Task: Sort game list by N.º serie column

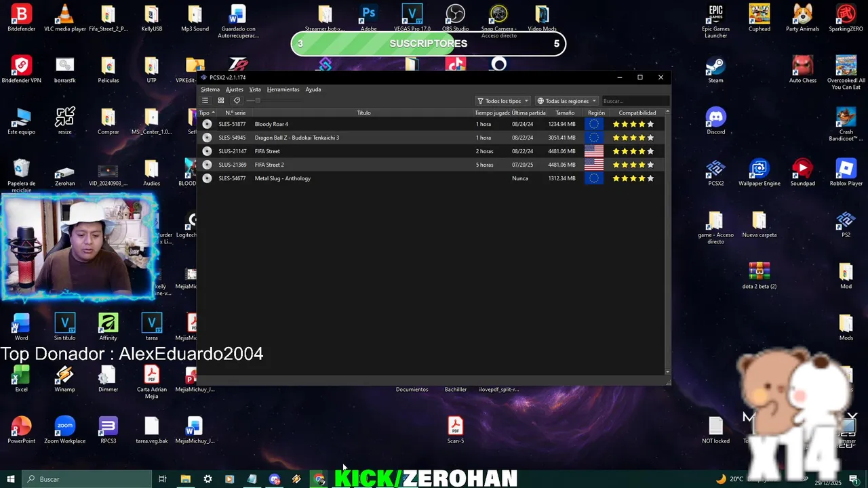Action: tap(235, 113)
